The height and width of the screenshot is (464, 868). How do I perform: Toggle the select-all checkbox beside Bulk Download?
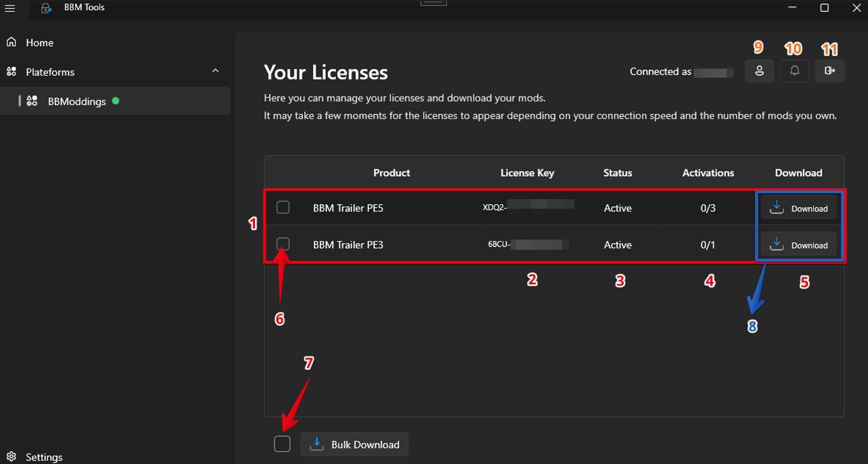282,444
